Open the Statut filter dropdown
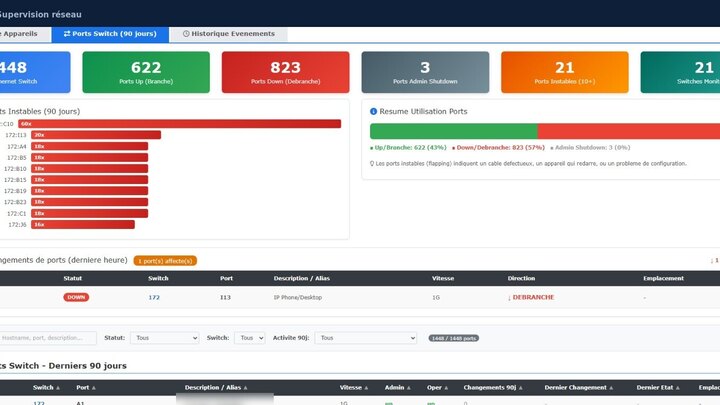The width and height of the screenshot is (720, 405). (x=164, y=338)
